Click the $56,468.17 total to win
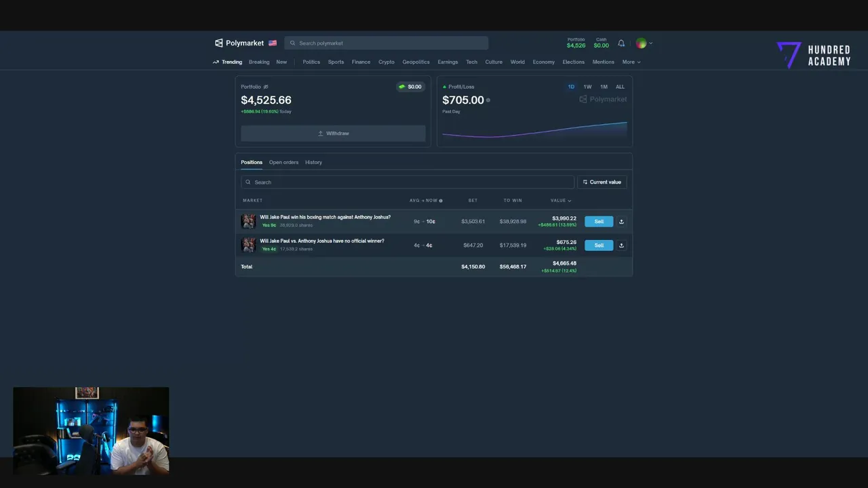 click(x=513, y=266)
